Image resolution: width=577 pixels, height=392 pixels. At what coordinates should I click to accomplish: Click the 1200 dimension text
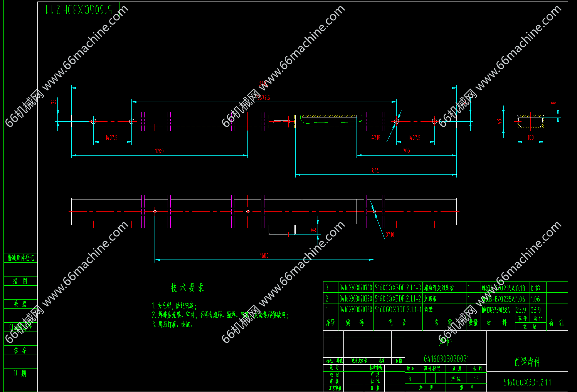tap(160, 151)
